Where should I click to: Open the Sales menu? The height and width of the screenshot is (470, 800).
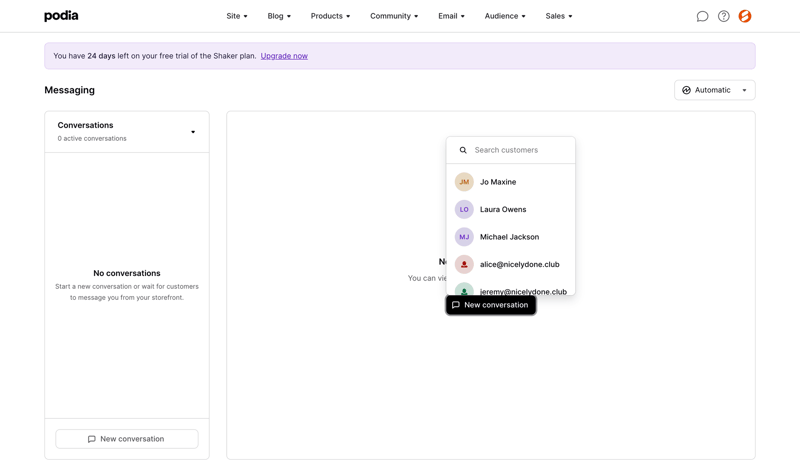(559, 16)
